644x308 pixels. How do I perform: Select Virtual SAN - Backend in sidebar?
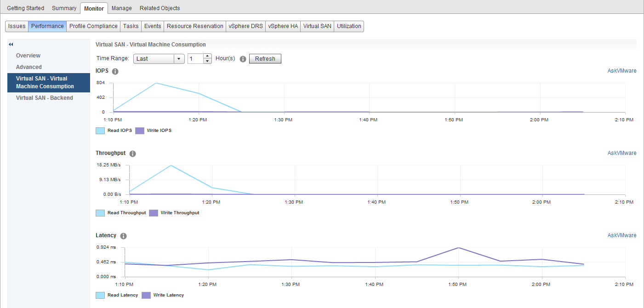point(45,98)
